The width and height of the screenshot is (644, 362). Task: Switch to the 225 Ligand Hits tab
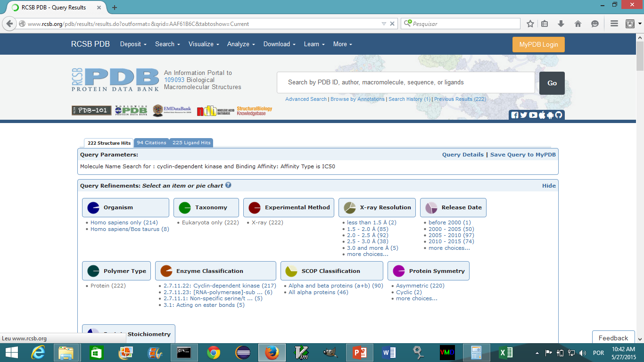[x=191, y=143]
